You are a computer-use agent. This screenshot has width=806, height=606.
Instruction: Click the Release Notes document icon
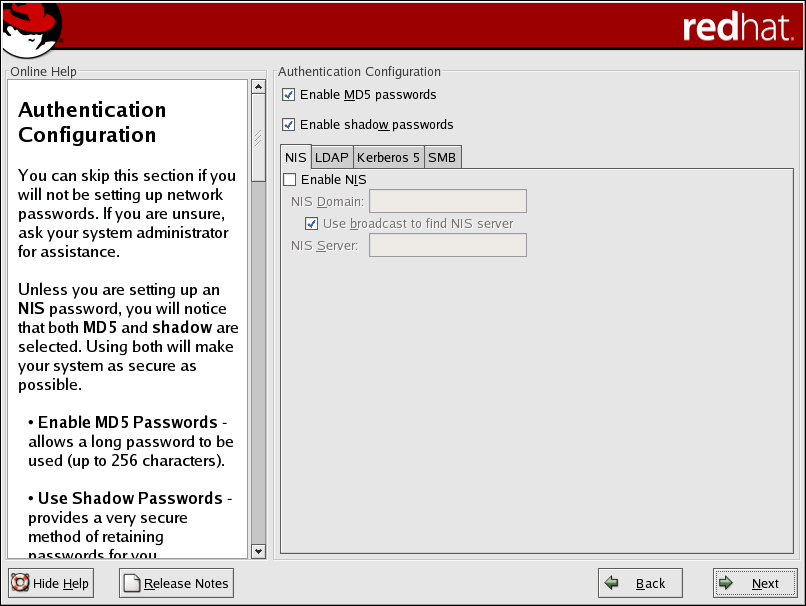pos(132,583)
